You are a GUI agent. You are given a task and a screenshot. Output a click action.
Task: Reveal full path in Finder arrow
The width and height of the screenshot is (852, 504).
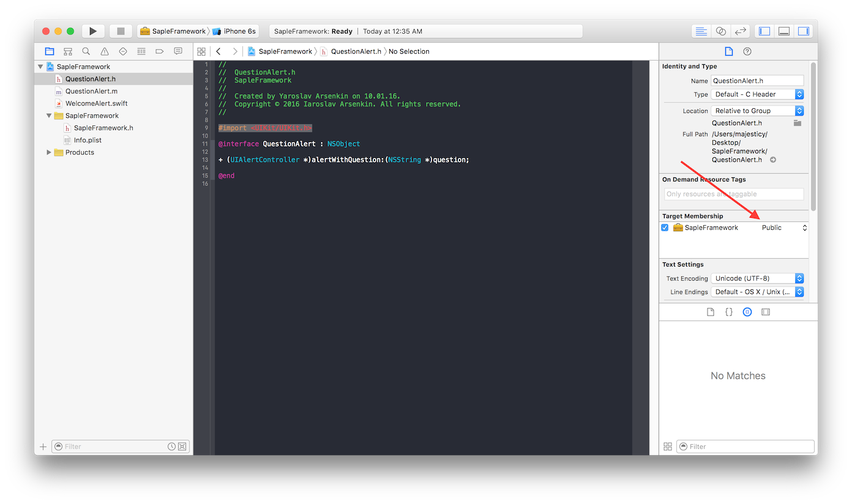click(773, 160)
